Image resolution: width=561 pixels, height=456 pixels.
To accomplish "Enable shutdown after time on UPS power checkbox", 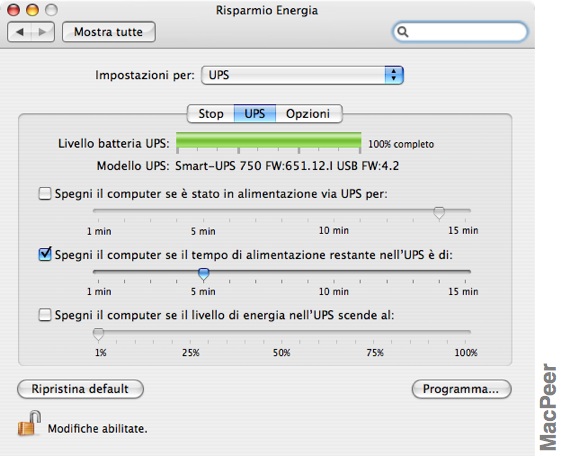I will point(45,194).
